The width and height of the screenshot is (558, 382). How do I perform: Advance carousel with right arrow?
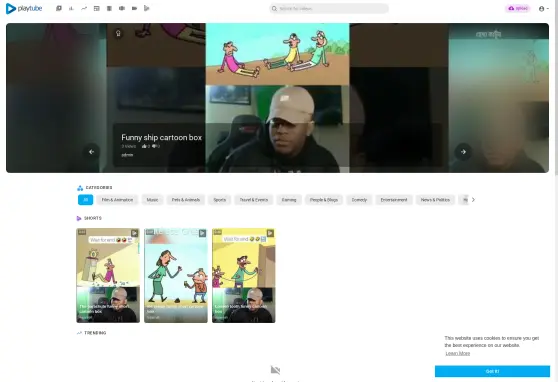pos(463,152)
